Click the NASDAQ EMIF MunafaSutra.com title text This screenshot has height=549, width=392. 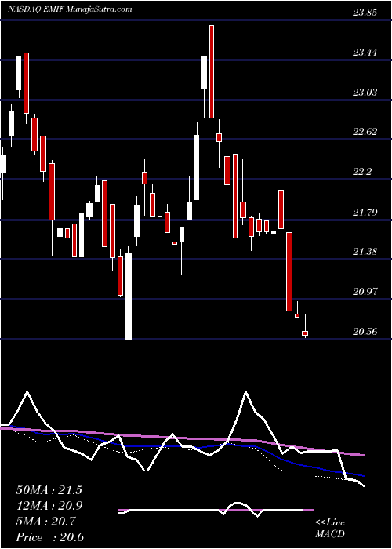click(70, 9)
